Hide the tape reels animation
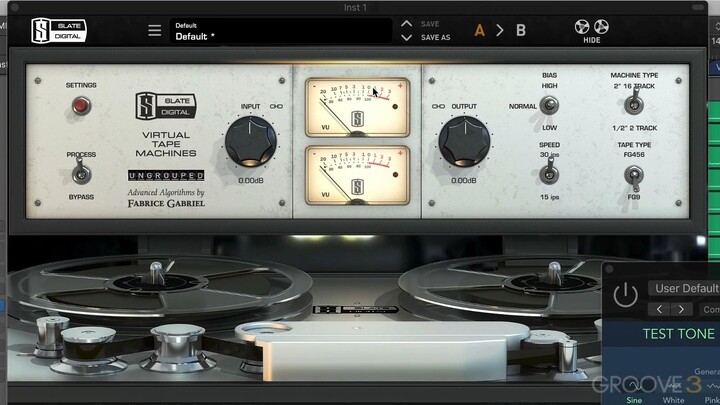720x405 pixels. coord(591,31)
